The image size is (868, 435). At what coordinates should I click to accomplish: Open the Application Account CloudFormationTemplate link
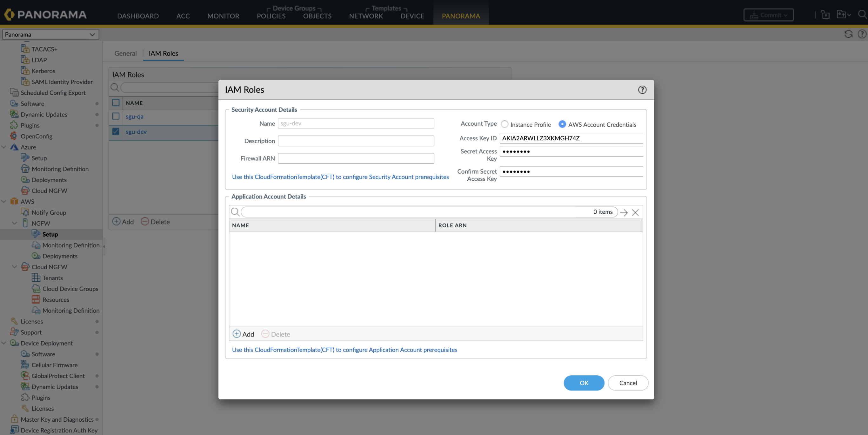pos(344,350)
